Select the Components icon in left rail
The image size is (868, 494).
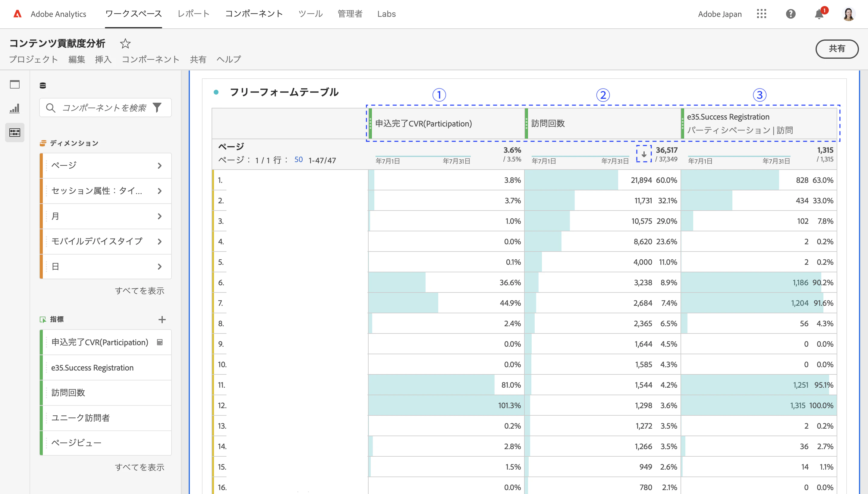pyautogui.click(x=14, y=132)
